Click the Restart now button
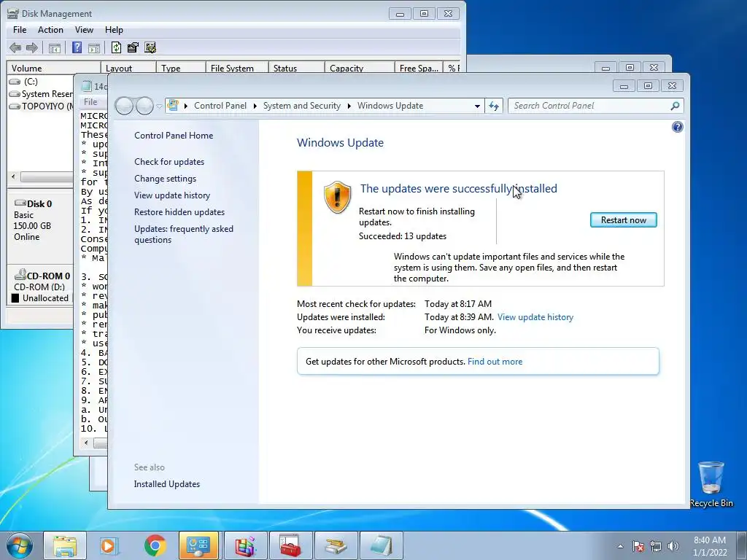 point(623,220)
